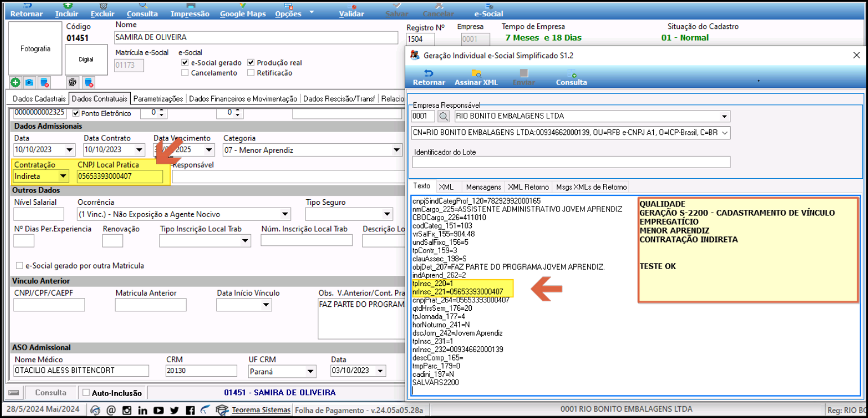Click magnifier search icon beside Empresa code
This screenshot has height=418, width=868.
coord(444,117)
